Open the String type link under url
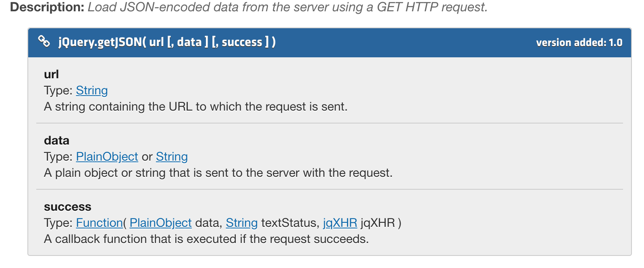This screenshot has height=268, width=644. [92, 90]
